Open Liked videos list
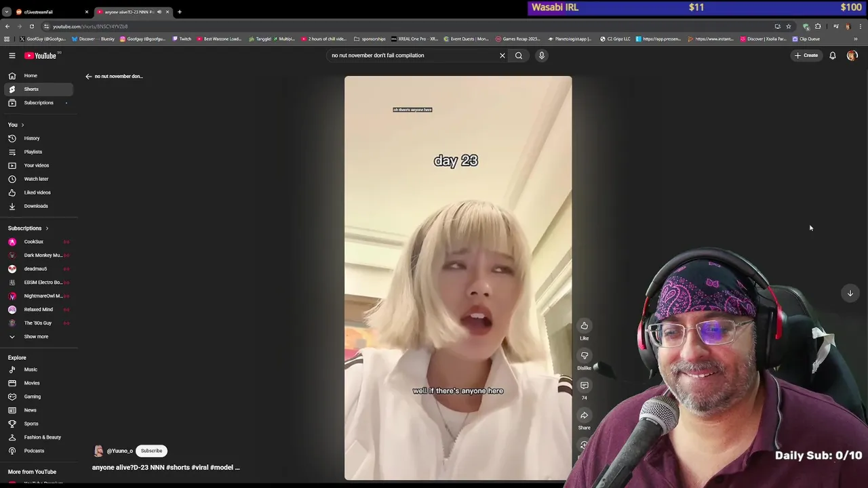This screenshot has height=488, width=868. (x=39, y=192)
